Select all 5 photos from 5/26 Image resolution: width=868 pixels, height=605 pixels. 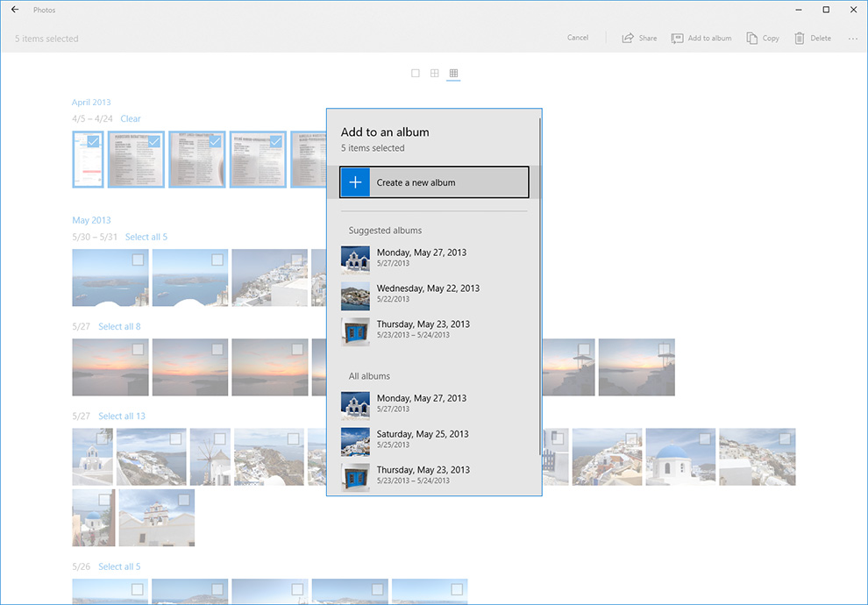point(119,566)
